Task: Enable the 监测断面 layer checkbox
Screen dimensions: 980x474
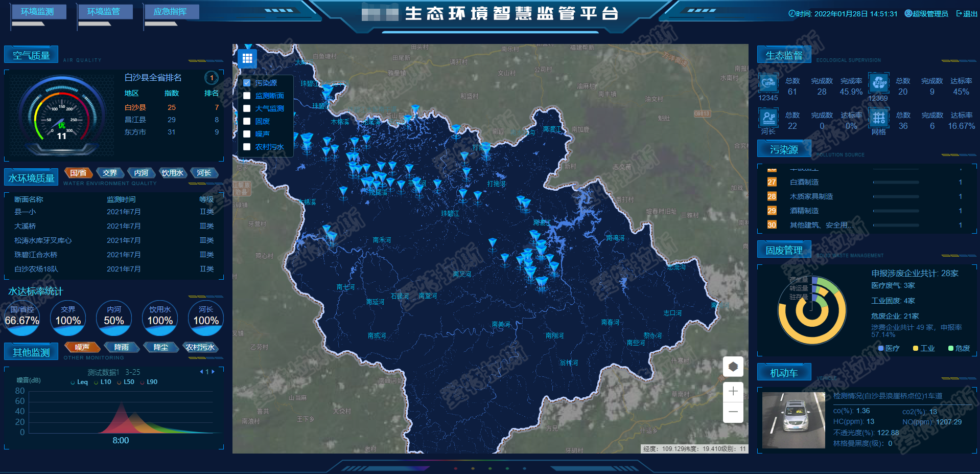Action: click(247, 96)
